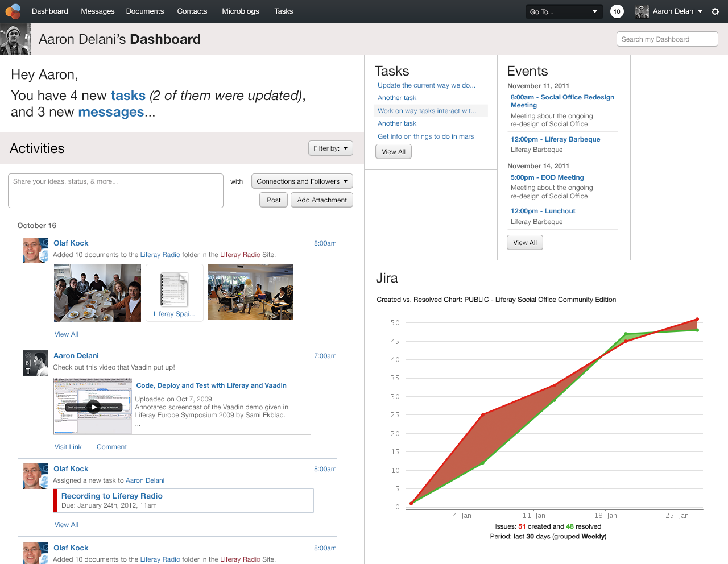Switch to the Microblogs section
The width and height of the screenshot is (728, 564).
pos(240,11)
